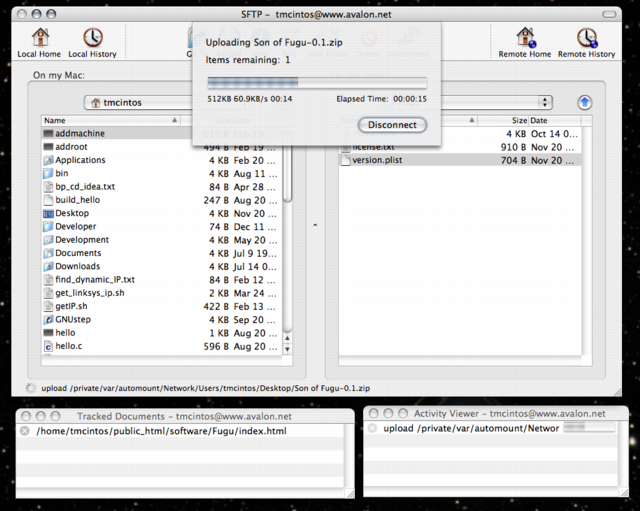Viewport: 640px width, 511px height.
Task: Open Local History
Action: (x=92, y=42)
